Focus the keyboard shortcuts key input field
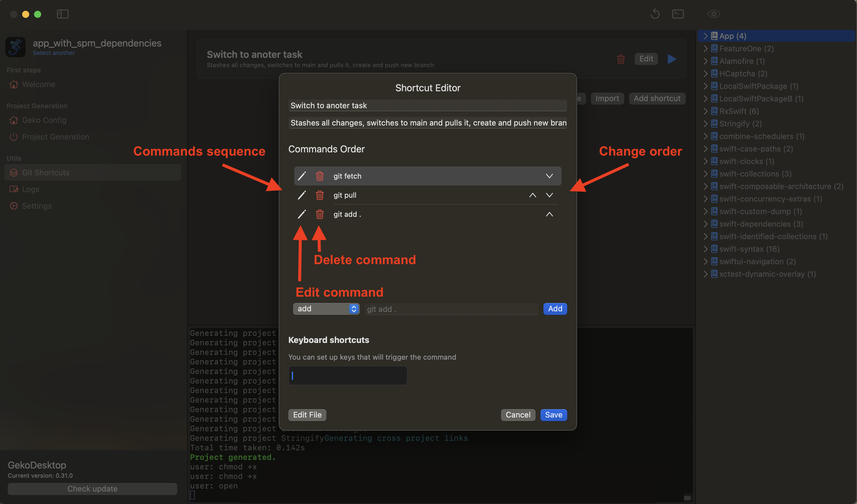 (x=348, y=375)
